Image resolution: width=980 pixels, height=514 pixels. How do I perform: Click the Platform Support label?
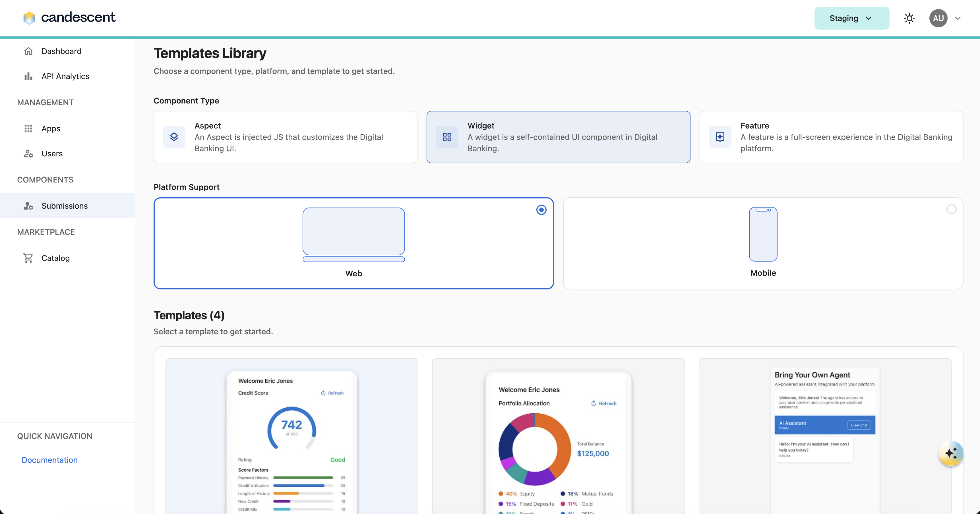186,187
